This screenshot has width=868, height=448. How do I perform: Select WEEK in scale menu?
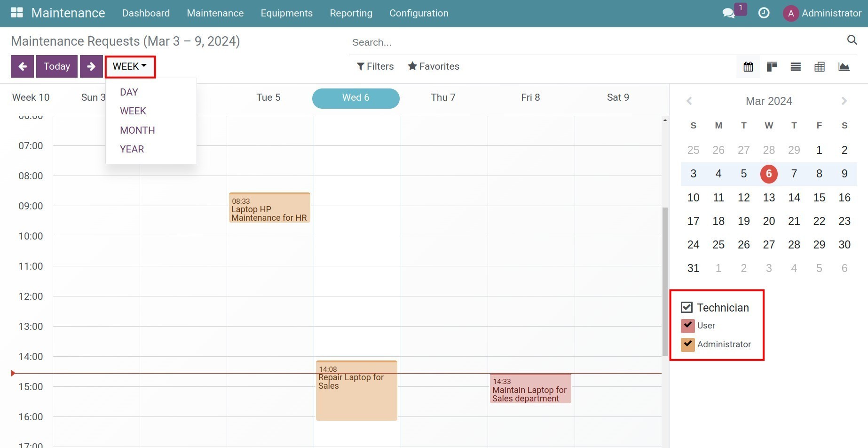click(133, 111)
